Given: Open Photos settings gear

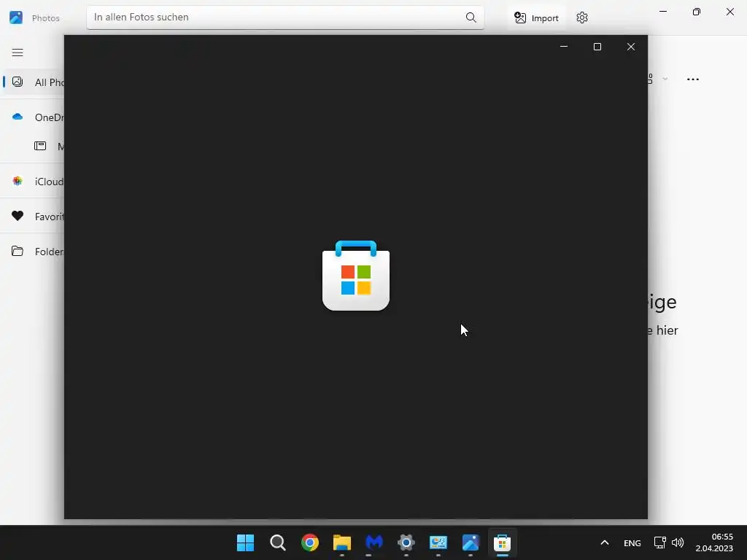Looking at the screenshot, I should pyautogui.click(x=581, y=18).
